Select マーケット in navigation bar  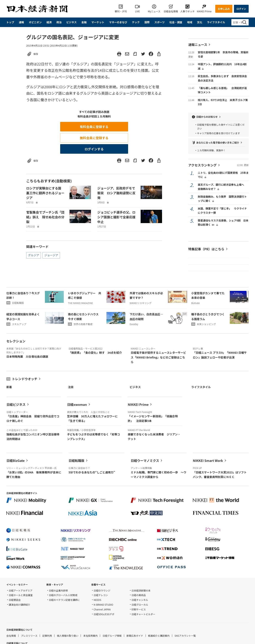pos(98,22)
